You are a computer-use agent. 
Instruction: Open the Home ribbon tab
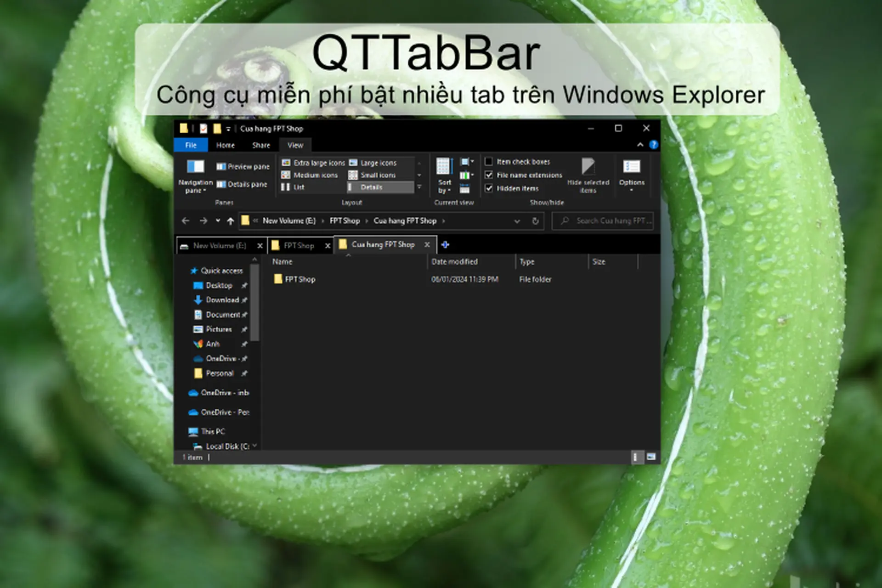225,145
